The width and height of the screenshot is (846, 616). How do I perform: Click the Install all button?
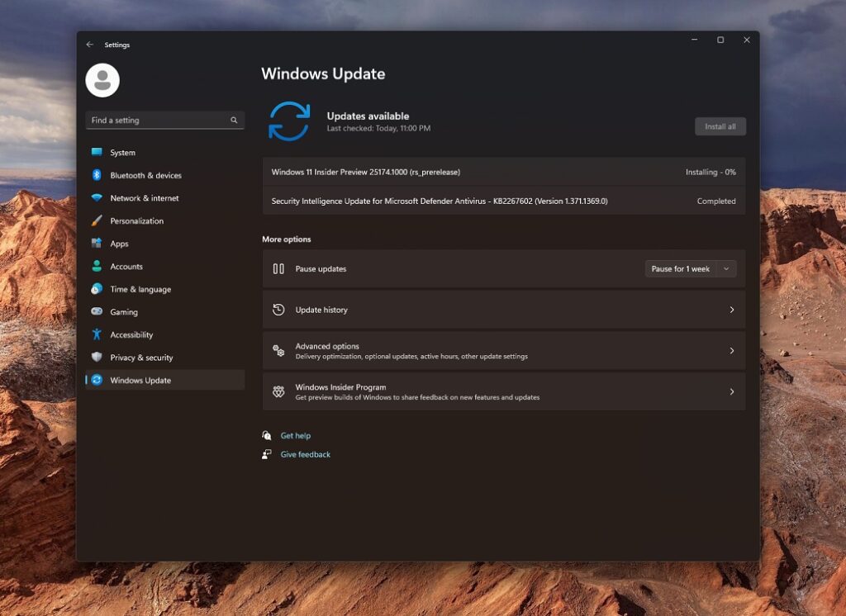click(x=720, y=126)
